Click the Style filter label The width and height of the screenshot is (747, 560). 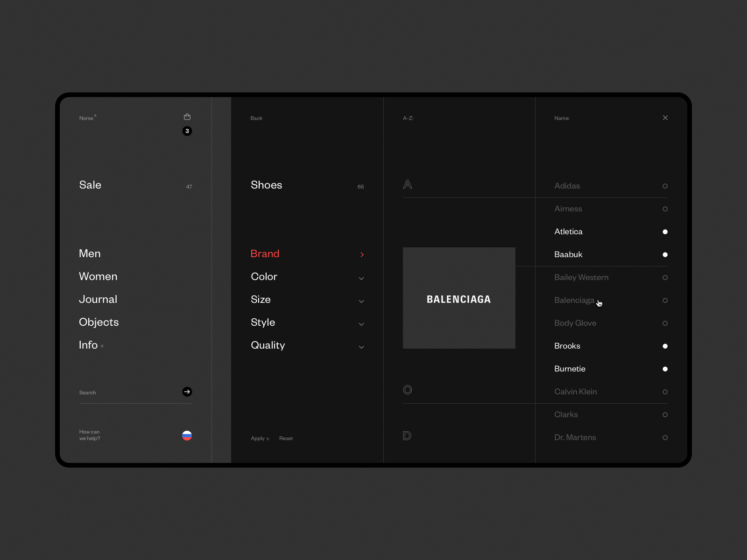(x=263, y=322)
